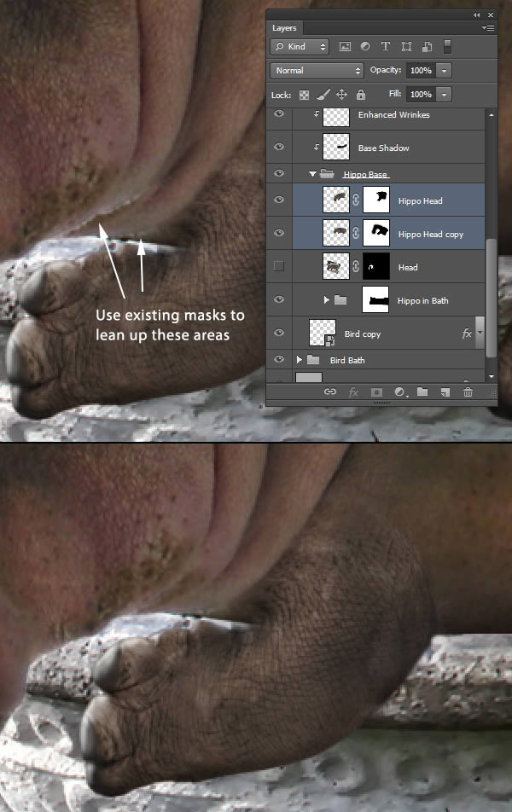Expand the Bird Bath group
512x812 pixels.
[299, 359]
